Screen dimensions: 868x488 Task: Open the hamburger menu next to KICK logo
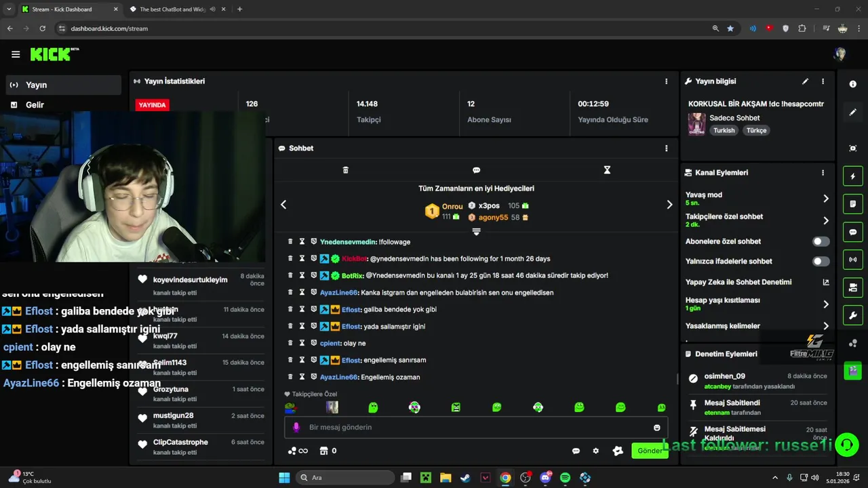tap(16, 54)
